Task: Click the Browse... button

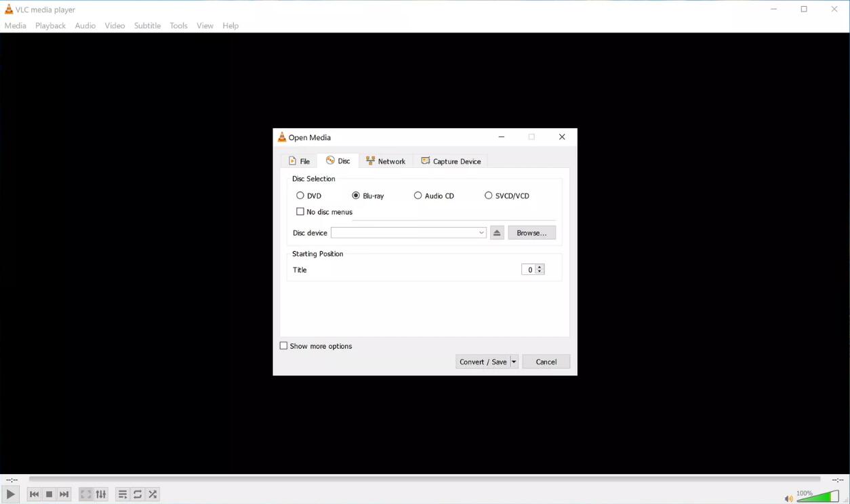Action: 532,233
